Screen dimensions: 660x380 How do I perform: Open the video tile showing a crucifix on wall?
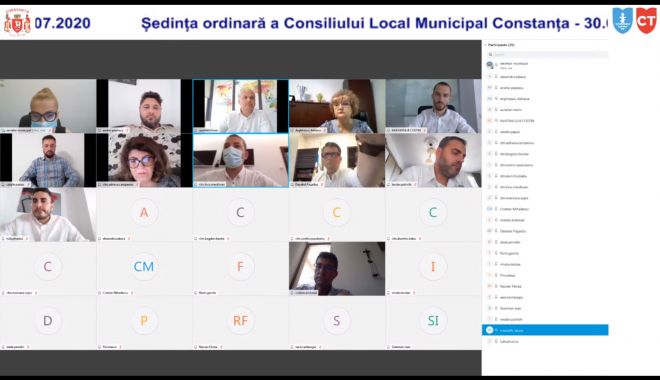[x=337, y=268]
